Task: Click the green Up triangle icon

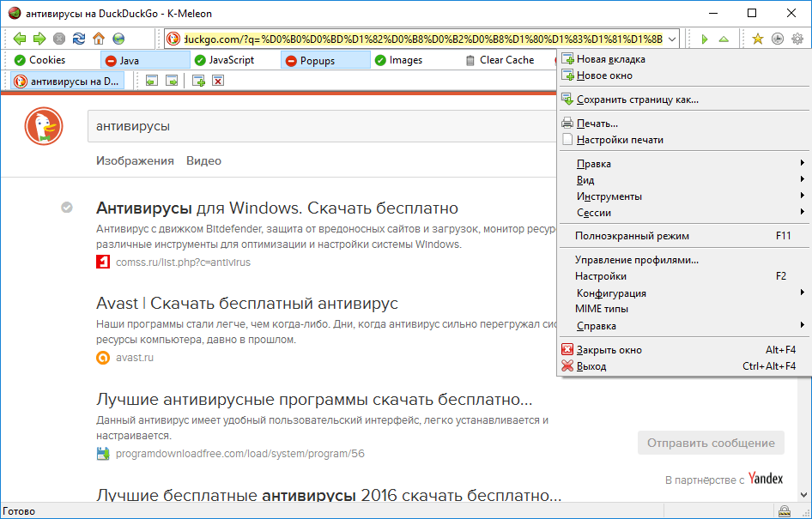Action: [724, 39]
